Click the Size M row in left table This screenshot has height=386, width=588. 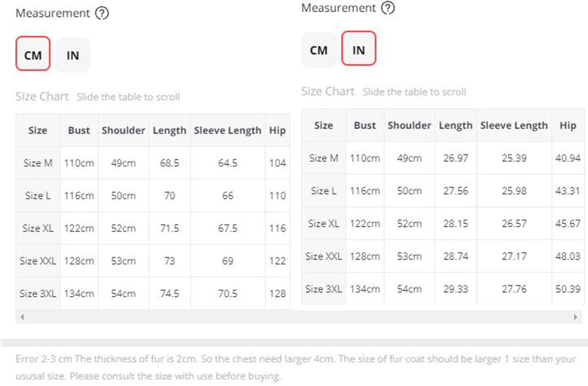pyautogui.click(x=38, y=163)
